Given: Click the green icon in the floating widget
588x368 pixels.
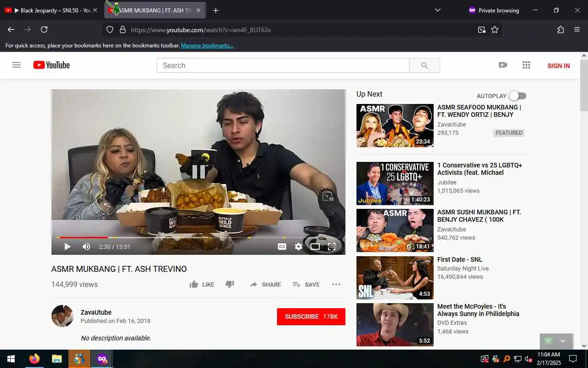Looking at the screenshot, I should 548,341.
